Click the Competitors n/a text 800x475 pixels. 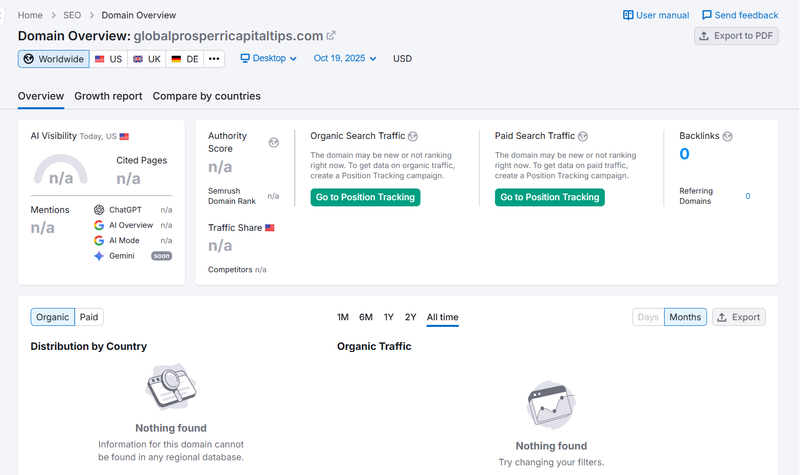point(237,269)
